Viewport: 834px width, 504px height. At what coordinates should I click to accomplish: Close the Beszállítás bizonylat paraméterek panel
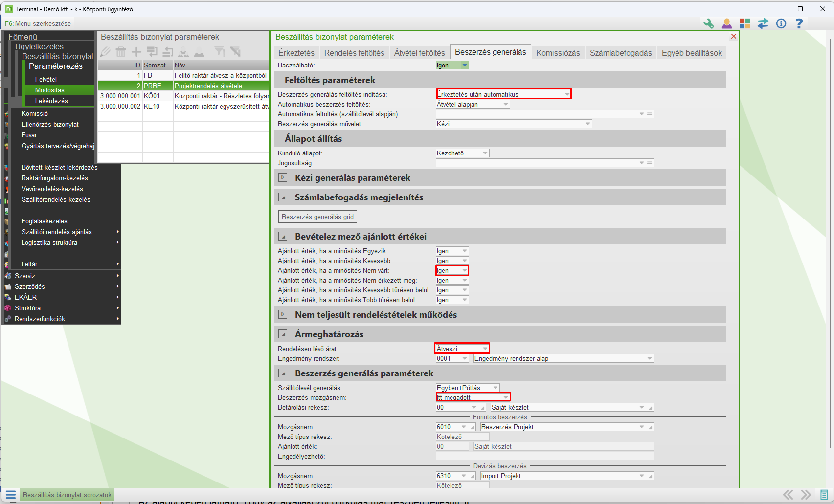coord(733,37)
